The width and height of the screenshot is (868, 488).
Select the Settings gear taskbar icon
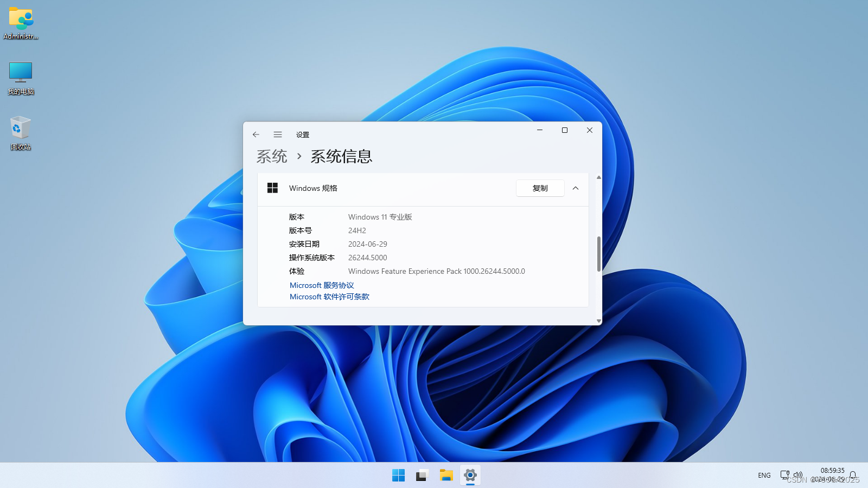[470, 476]
